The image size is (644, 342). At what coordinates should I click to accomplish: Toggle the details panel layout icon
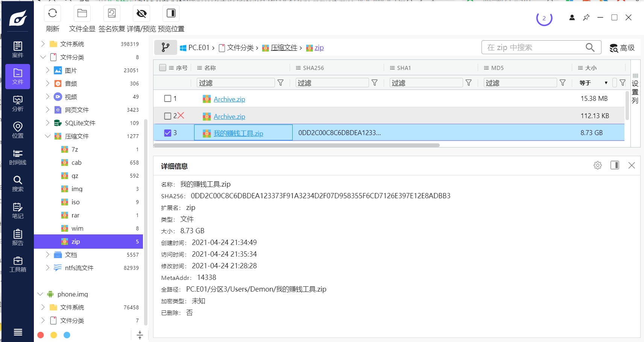[615, 165]
